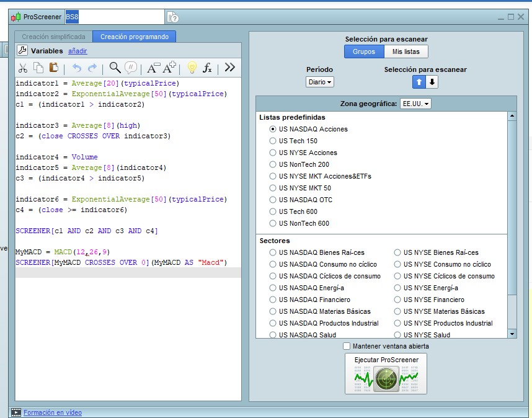Select US Tech 150 list

pyautogui.click(x=273, y=141)
